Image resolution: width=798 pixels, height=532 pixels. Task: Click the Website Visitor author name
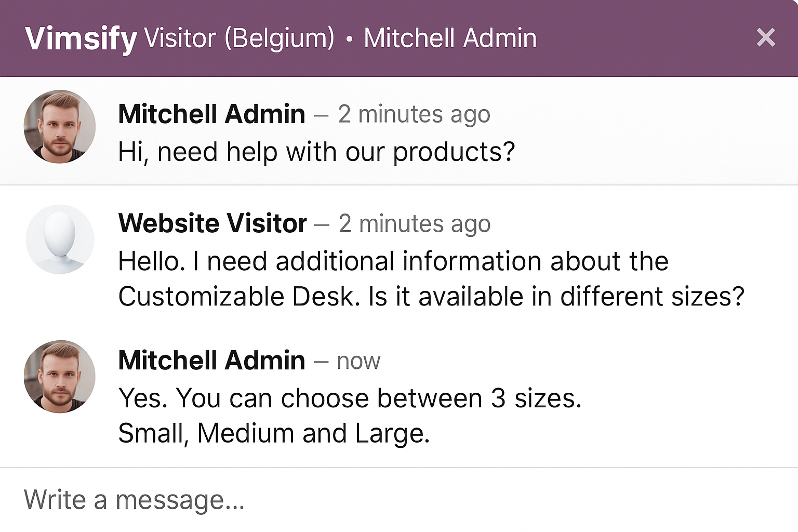(212, 223)
